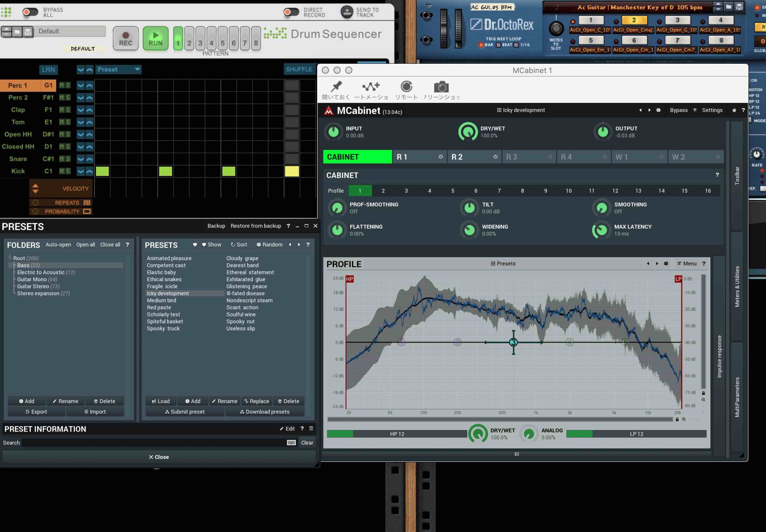Viewport: 766px width, 532px height.
Task: Click random preset dice icon next to Bypass
Action: point(658,110)
